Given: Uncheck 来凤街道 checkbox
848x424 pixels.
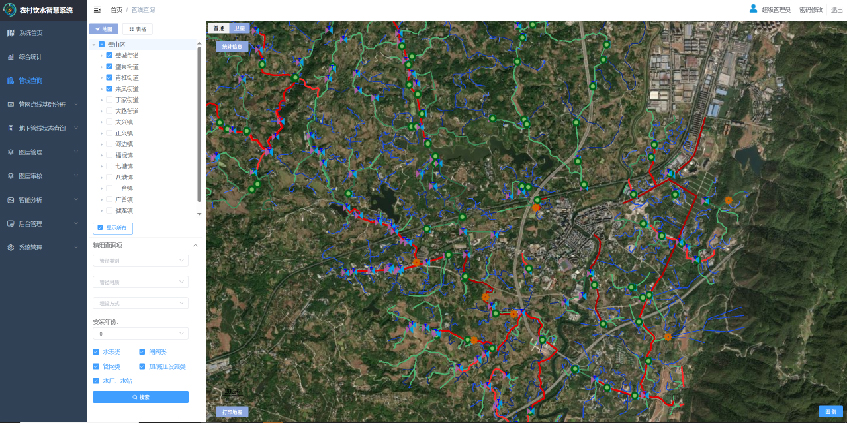Looking at the screenshot, I should [x=109, y=89].
